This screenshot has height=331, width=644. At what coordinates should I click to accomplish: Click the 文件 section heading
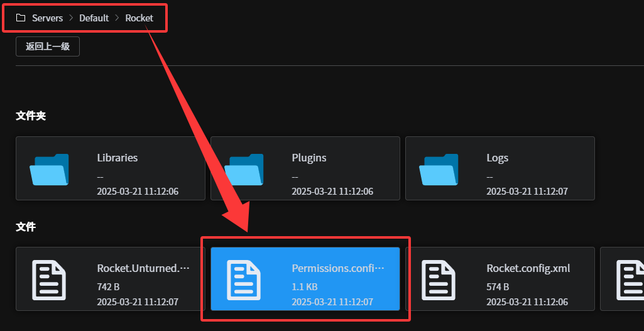click(x=26, y=226)
